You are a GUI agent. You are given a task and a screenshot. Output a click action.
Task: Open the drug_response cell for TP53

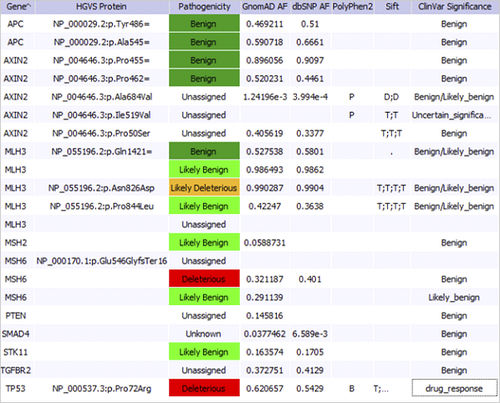click(454, 388)
